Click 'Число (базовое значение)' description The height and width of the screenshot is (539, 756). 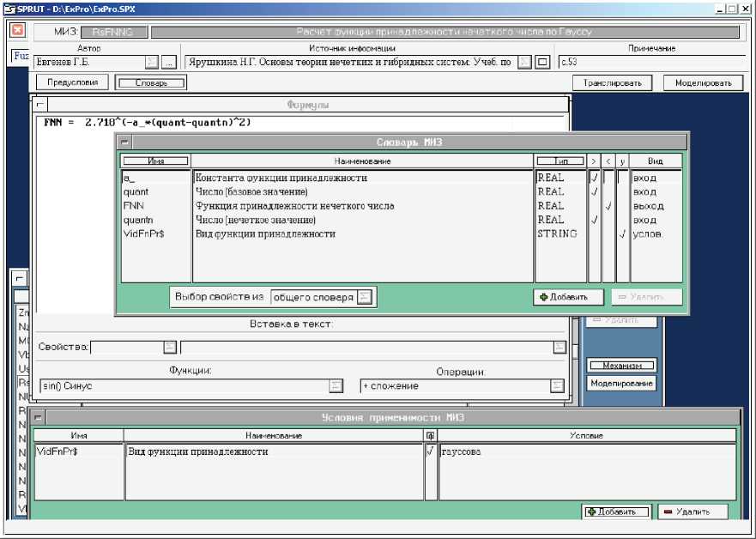(x=251, y=192)
